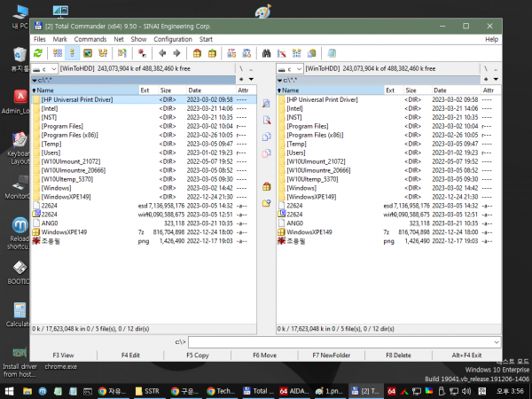Open right panel favorites star button

(486, 80)
